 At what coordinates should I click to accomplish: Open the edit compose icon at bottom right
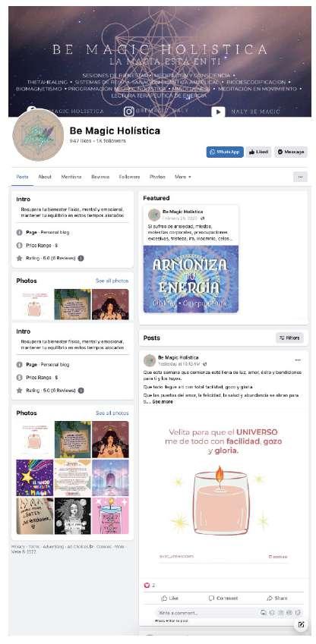click(x=301, y=624)
